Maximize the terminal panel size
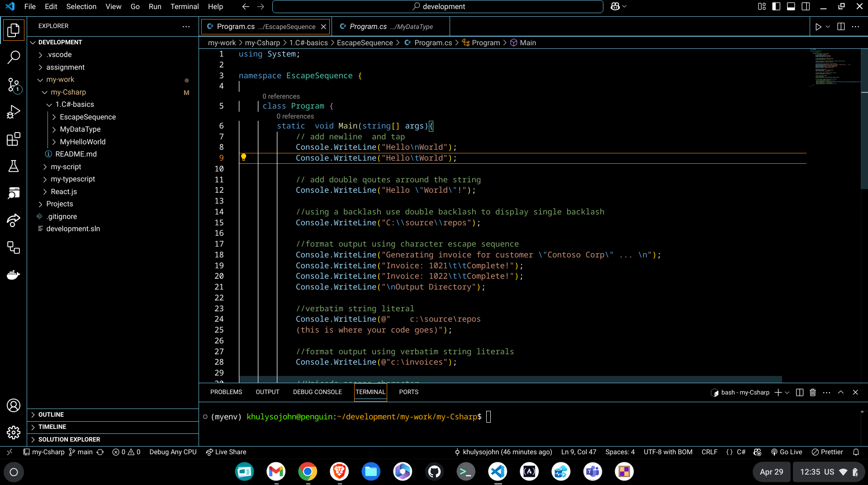Image resolution: width=868 pixels, height=485 pixels. point(841,392)
